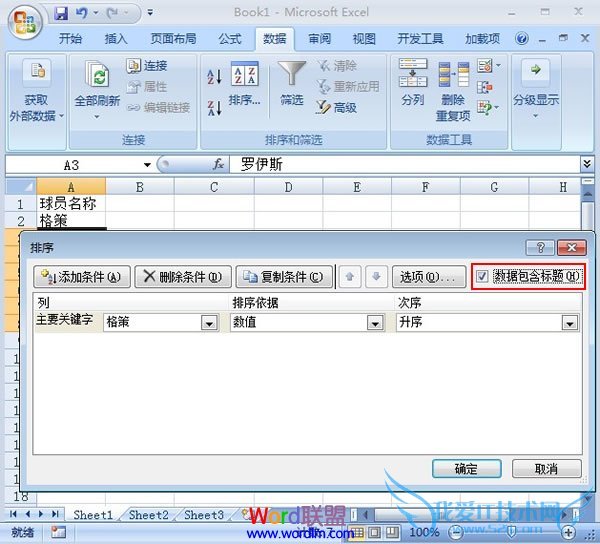The width and height of the screenshot is (600, 544).
Task: Expand the 全部刷新 dropdown arrow
Action: pyautogui.click(x=97, y=116)
